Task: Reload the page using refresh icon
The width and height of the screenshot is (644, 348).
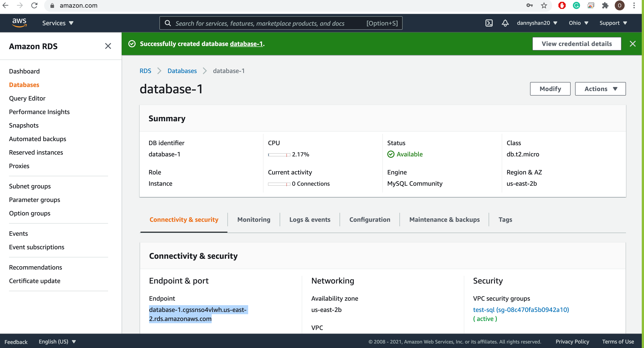Action: tap(34, 5)
